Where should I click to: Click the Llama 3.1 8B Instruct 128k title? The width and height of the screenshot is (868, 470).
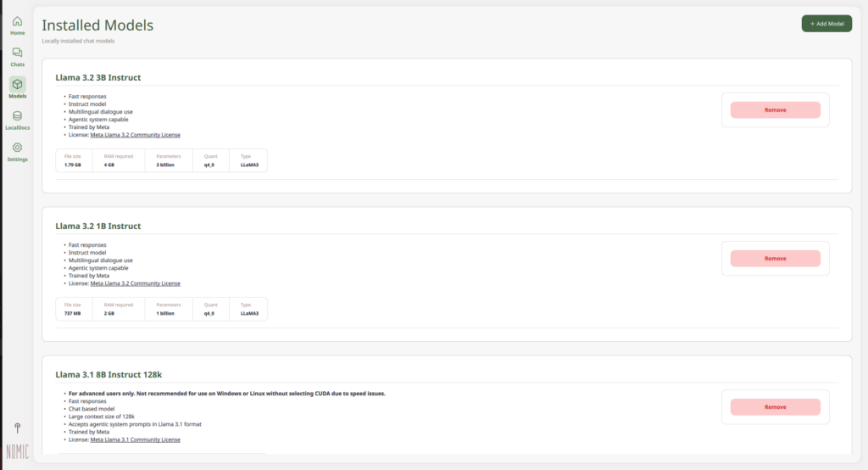click(x=108, y=375)
